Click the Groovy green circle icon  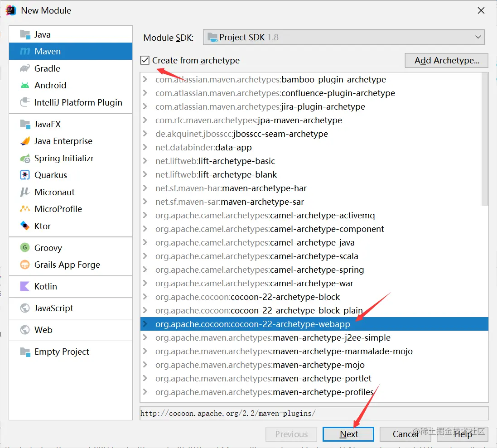coord(25,247)
